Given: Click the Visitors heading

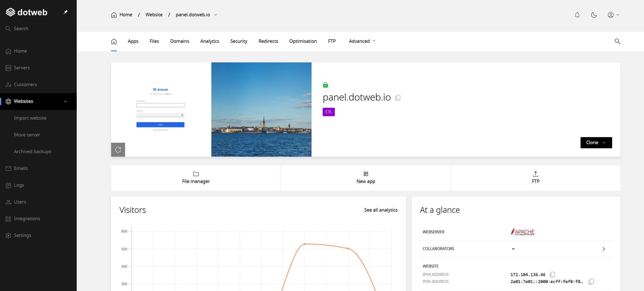Looking at the screenshot, I should (x=133, y=210).
